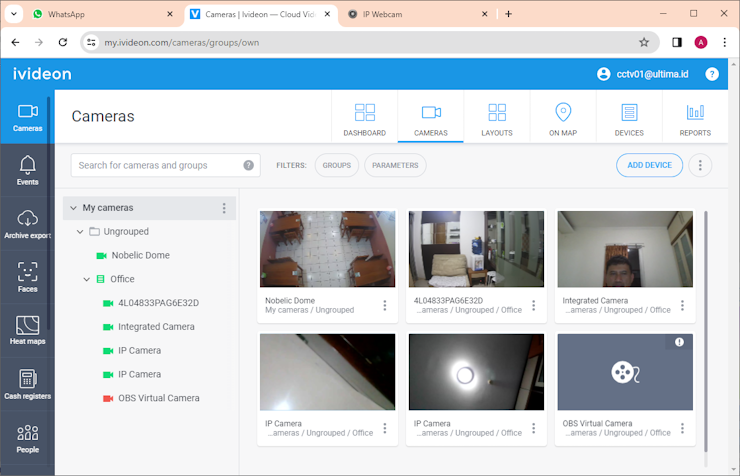Close the WhatsApp browser tab
Image resolution: width=740 pixels, height=476 pixels.
click(x=170, y=14)
